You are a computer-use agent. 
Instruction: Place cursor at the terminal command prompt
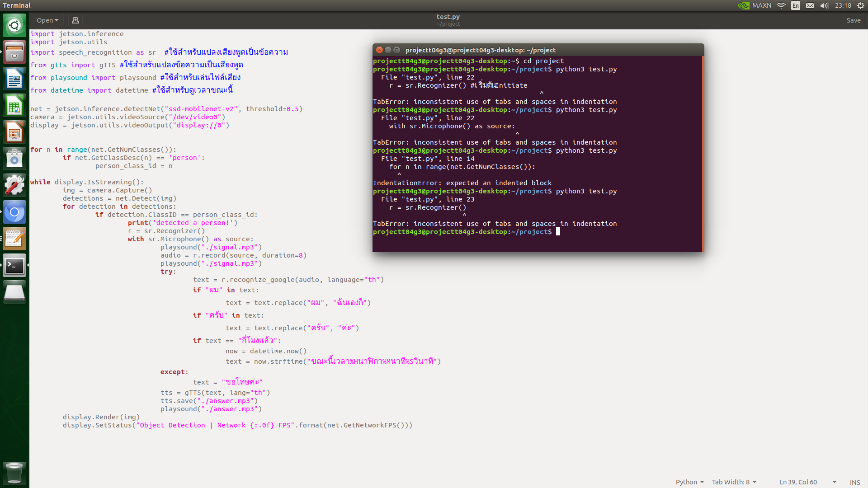point(559,232)
